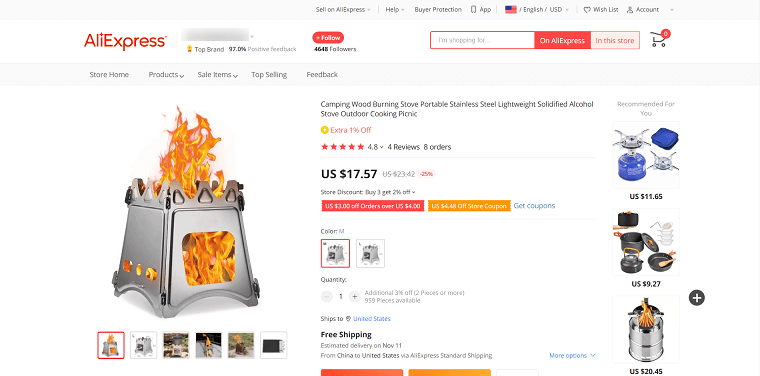The height and width of the screenshot is (376, 760).
Task: Click the round plus icon beside recommendations
Action: click(697, 298)
